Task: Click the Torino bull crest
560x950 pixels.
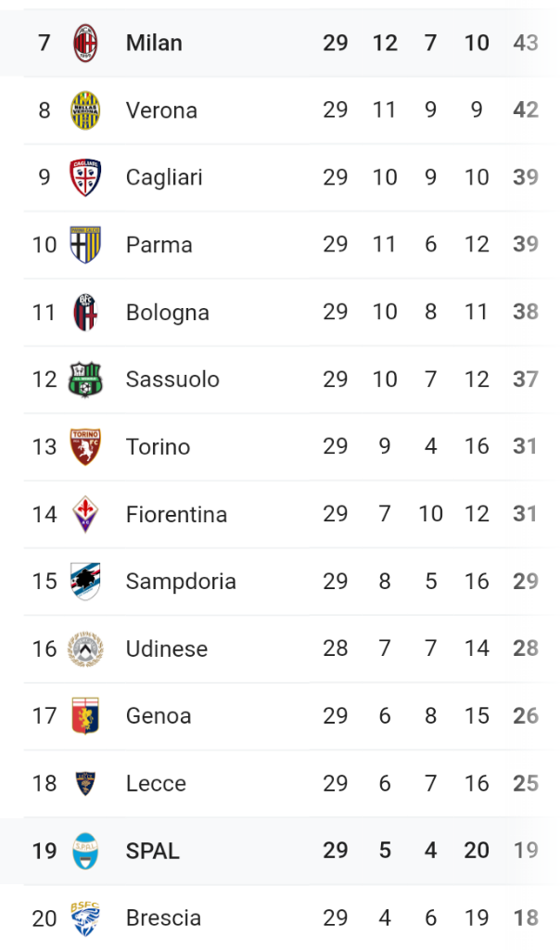Action: pyautogui.click(x=85, y=446)
